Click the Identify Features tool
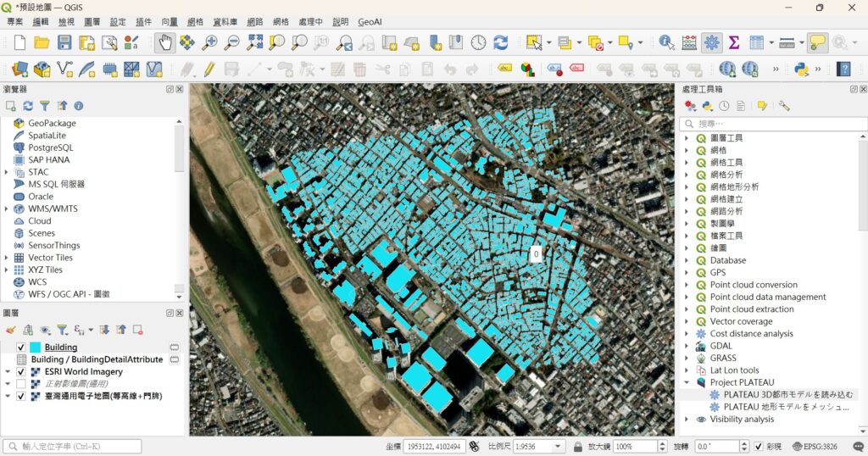 pos(667,42)
